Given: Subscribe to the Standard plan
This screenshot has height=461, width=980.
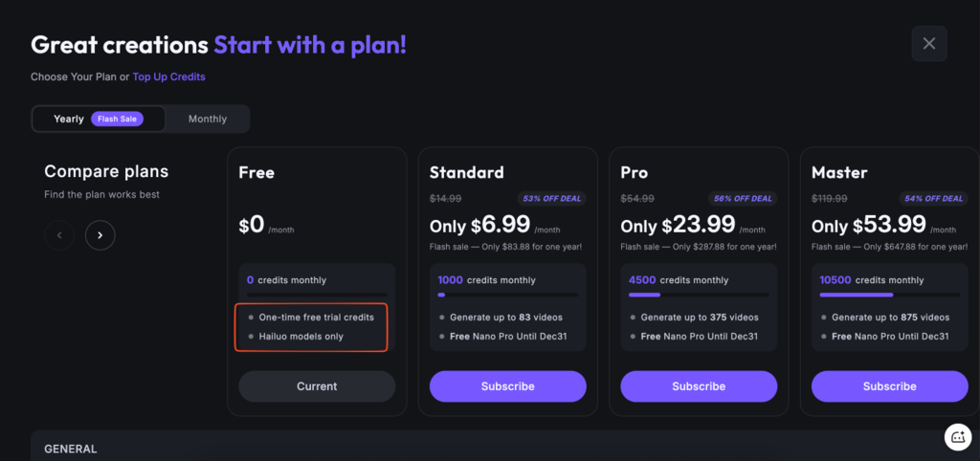Looking at the screenshot, I should coord(507,386).
